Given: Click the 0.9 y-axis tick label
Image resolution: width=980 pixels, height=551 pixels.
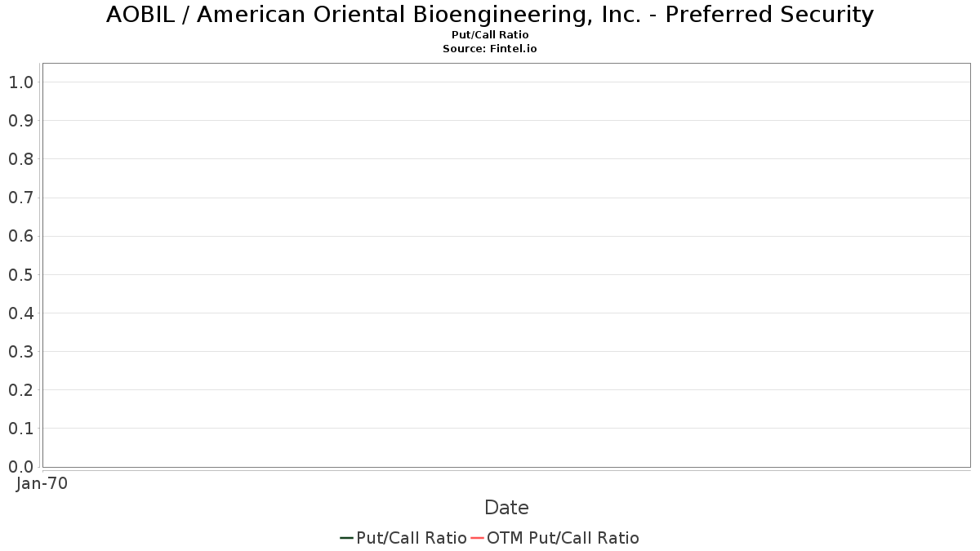Looking at the screenshot, I should tap(20, 120).
